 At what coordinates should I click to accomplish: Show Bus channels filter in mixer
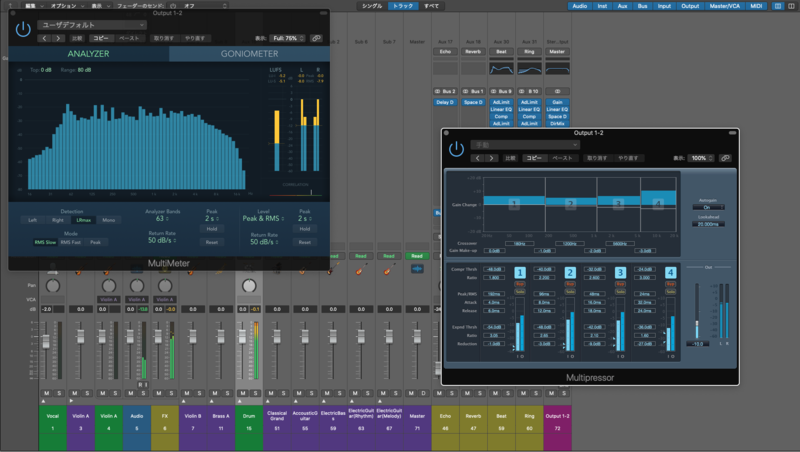(642, 6)
